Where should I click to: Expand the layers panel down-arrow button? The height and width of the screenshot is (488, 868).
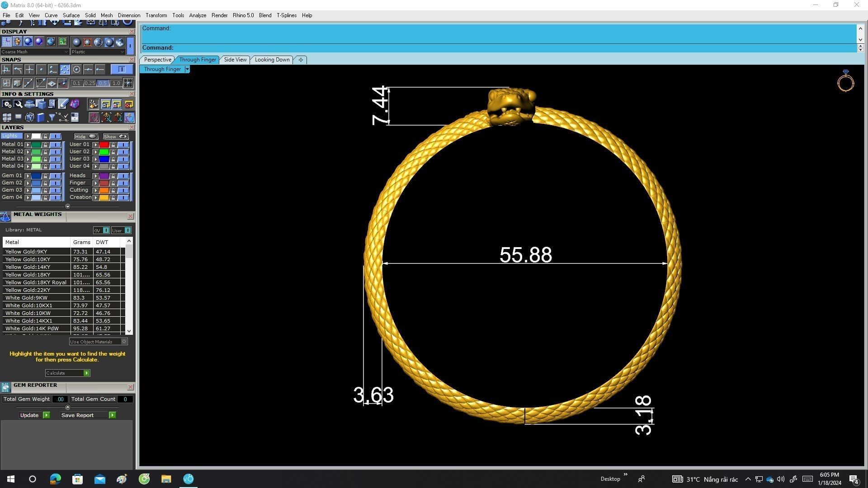(x=68, y=206)
